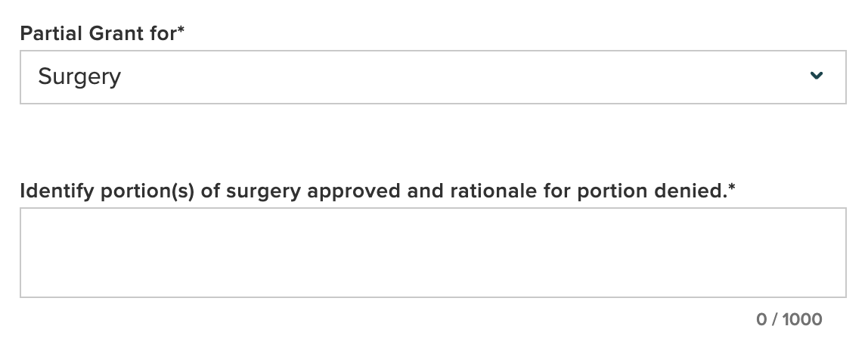Image resolution: width=868 pixels, height=351 pixels.
Task: Click the '1000' limit in the counter
Action: [x=802, y=319]
